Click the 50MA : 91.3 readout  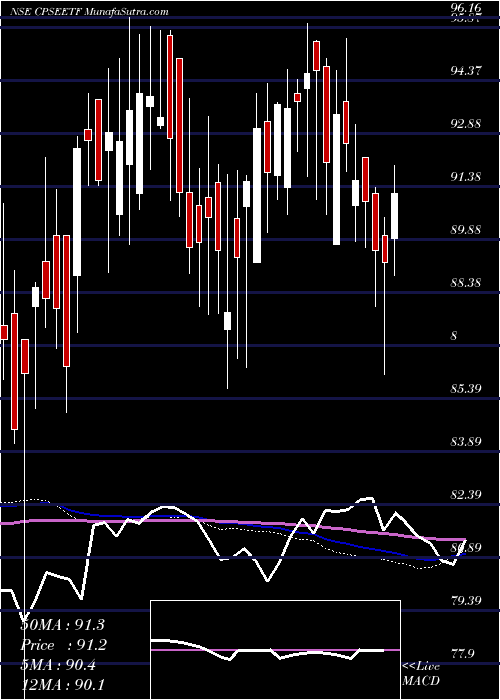pos(62,625)
